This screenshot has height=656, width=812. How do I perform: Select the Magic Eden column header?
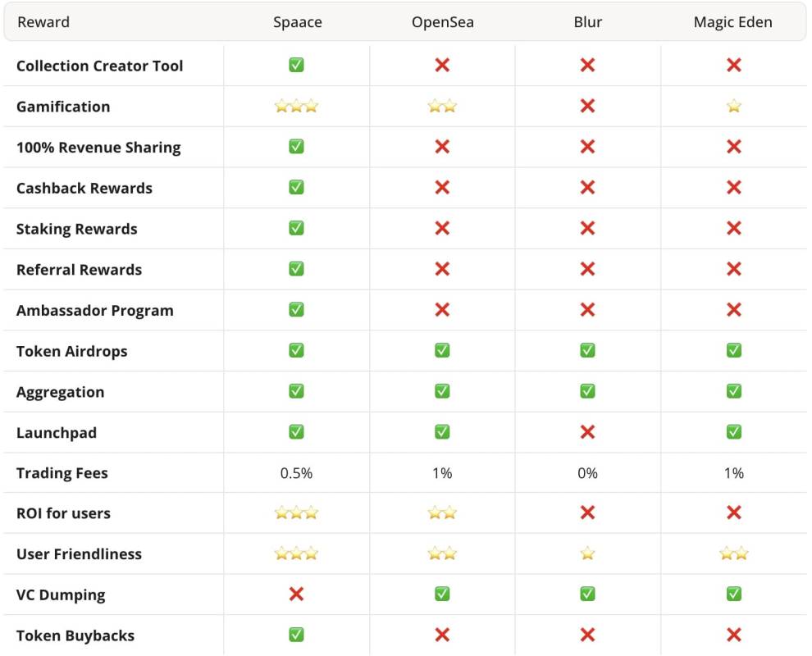pos(733,22)
